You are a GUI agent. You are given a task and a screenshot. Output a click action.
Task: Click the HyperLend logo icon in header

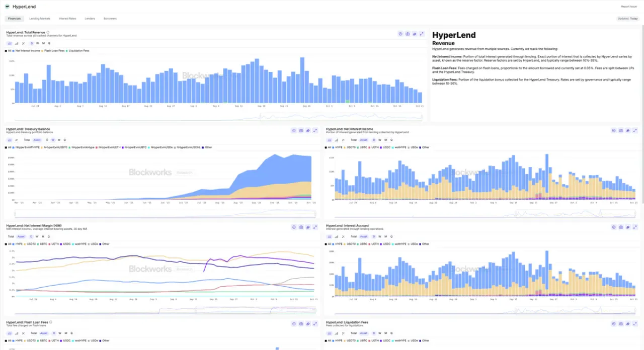tap(7, 7)
